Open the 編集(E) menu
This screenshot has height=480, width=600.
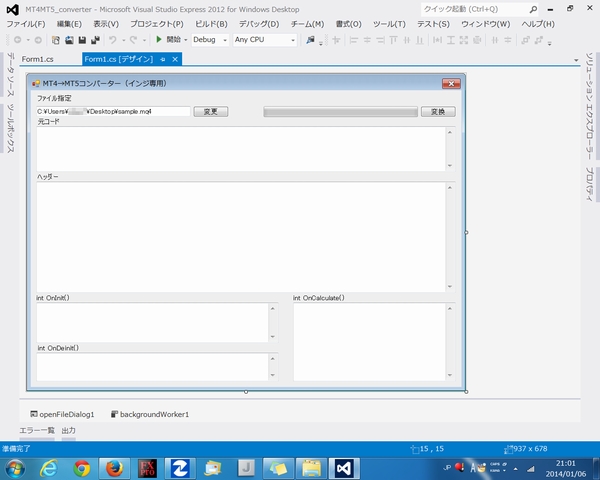(x=69, y=24)
